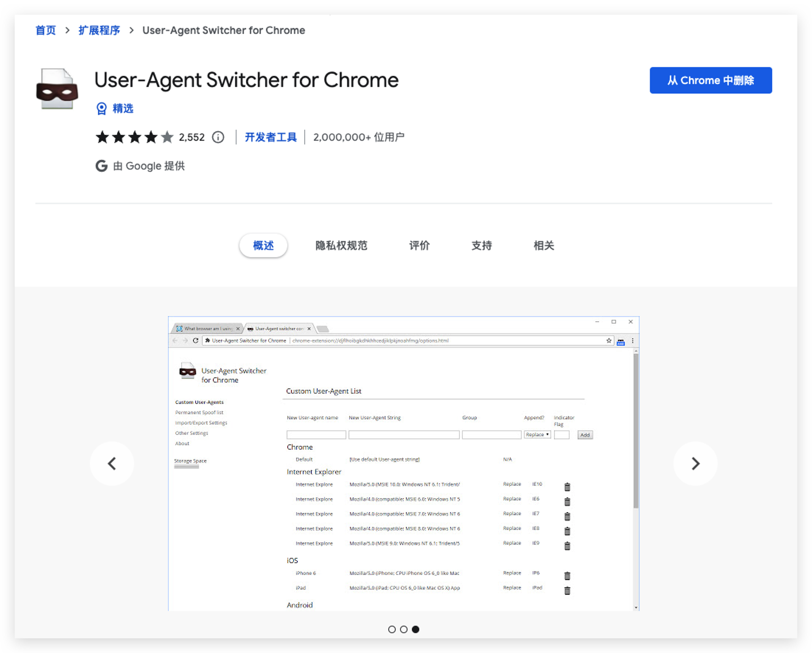Click the Google G logo

coord(101,166)
